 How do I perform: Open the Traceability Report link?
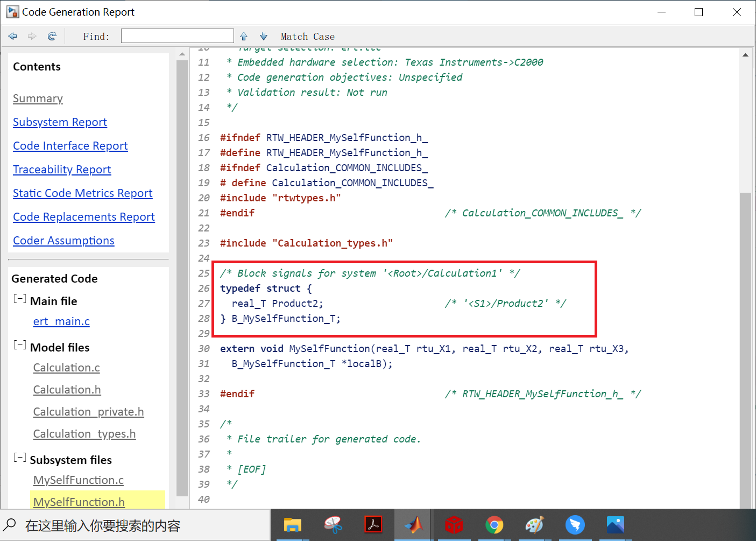62,170
